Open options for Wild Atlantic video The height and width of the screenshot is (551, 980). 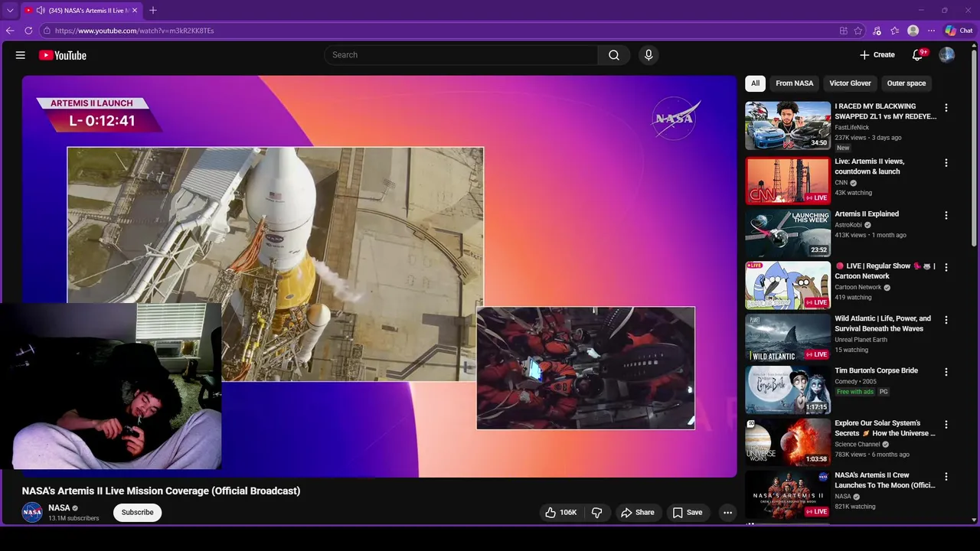click(946, 320)
